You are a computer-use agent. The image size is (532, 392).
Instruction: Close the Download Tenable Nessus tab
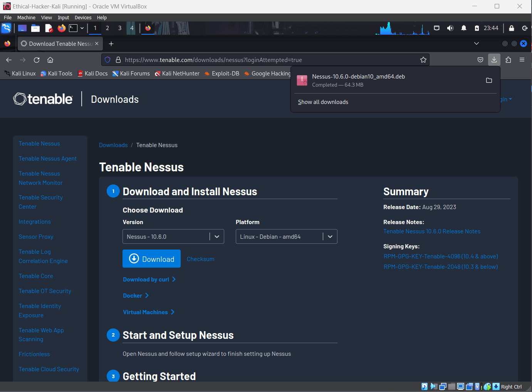tap(97, 44)
